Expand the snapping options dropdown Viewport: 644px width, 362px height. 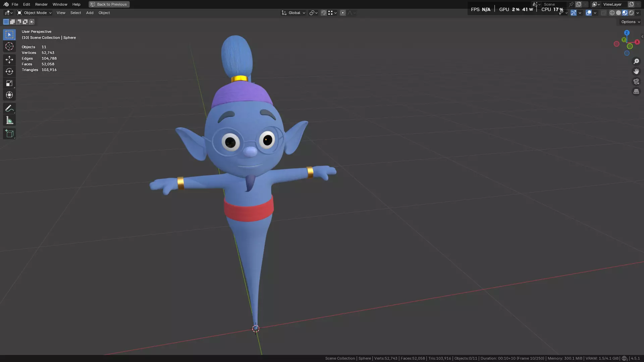[332, 13]
